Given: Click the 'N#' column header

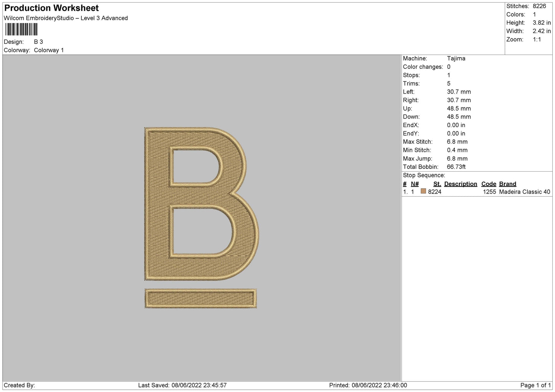Looking at the screenshot, I should [x=415, y=184].
